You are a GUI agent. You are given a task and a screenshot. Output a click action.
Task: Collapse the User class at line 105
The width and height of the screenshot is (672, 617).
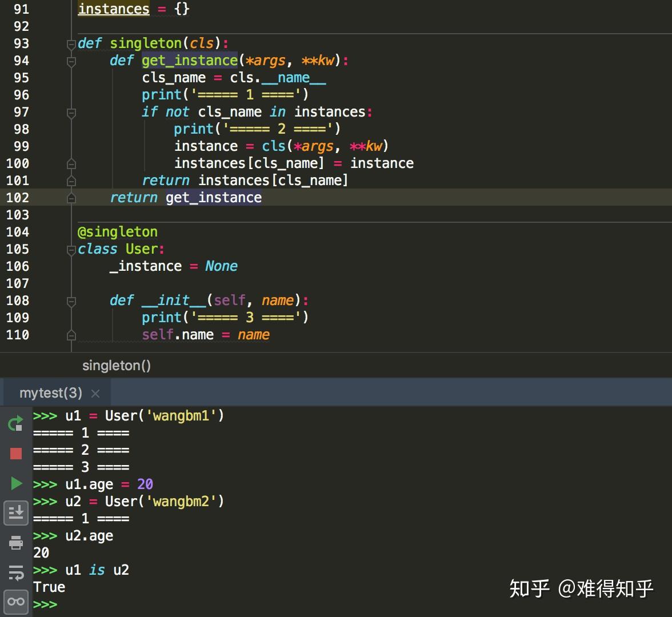pyautogui.click(x=71, y=250)
